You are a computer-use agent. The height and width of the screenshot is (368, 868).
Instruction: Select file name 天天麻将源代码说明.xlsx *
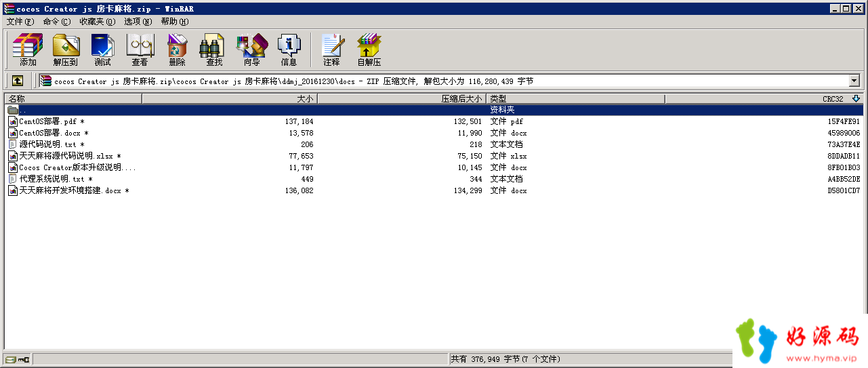[x=70, y=156]
